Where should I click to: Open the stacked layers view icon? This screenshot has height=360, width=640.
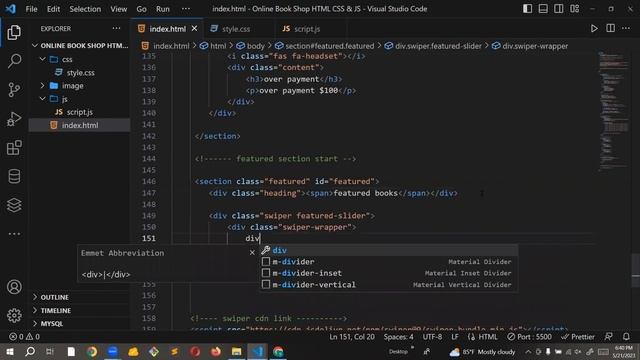coord(14,205)
